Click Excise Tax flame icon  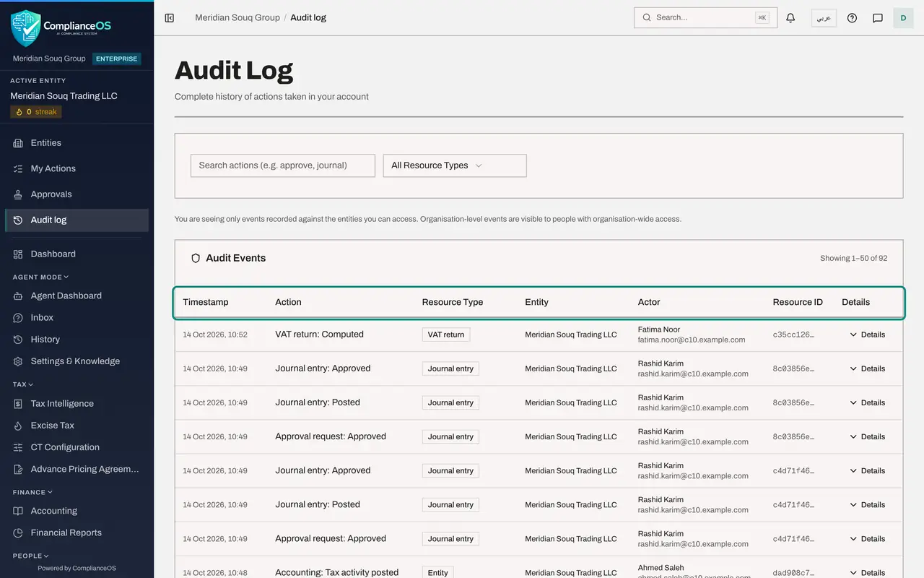18,426
